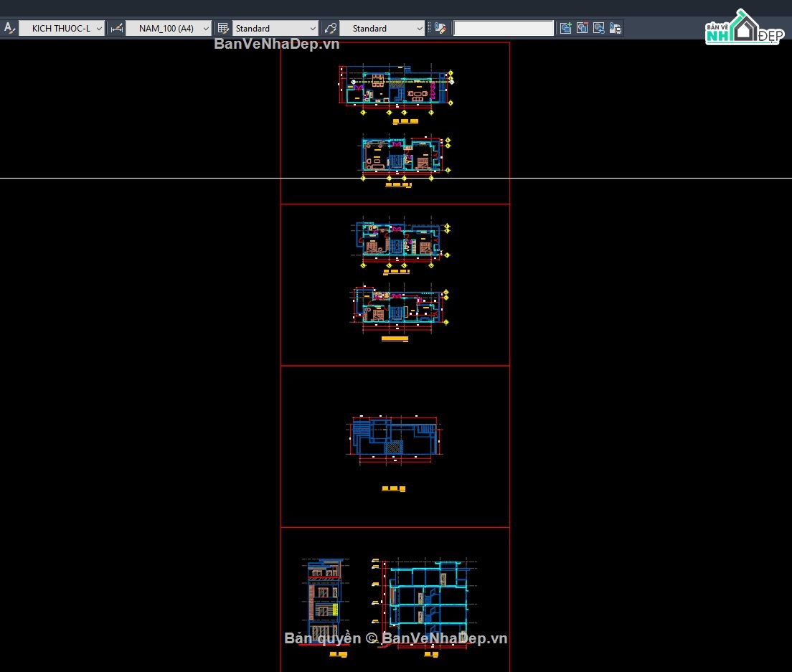Click the Dimension Style icon
This screenshot has width=792, height=672.
(117, 28)
